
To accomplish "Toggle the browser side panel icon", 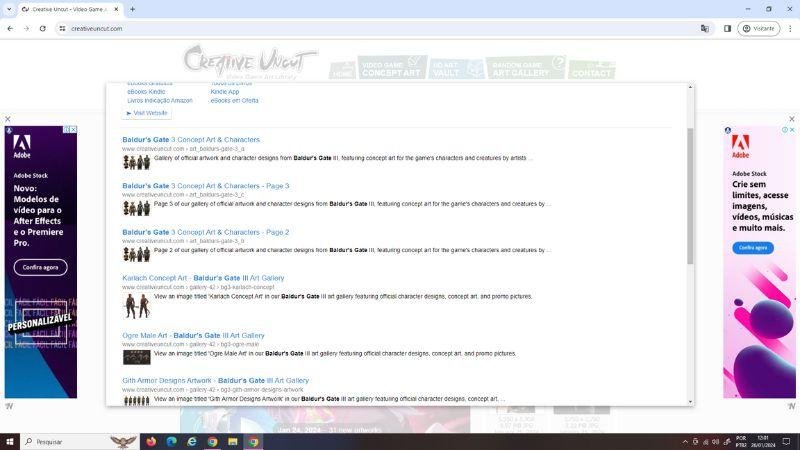I will click(728, 29).
